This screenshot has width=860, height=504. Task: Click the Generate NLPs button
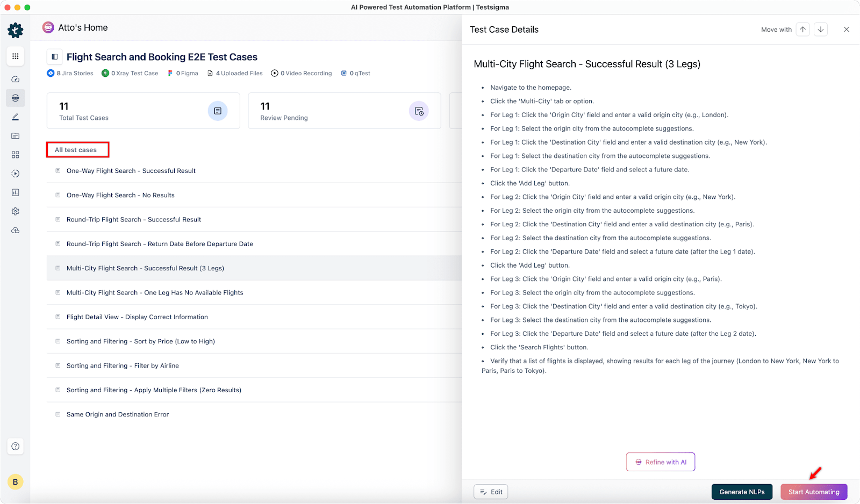point(742,492)
